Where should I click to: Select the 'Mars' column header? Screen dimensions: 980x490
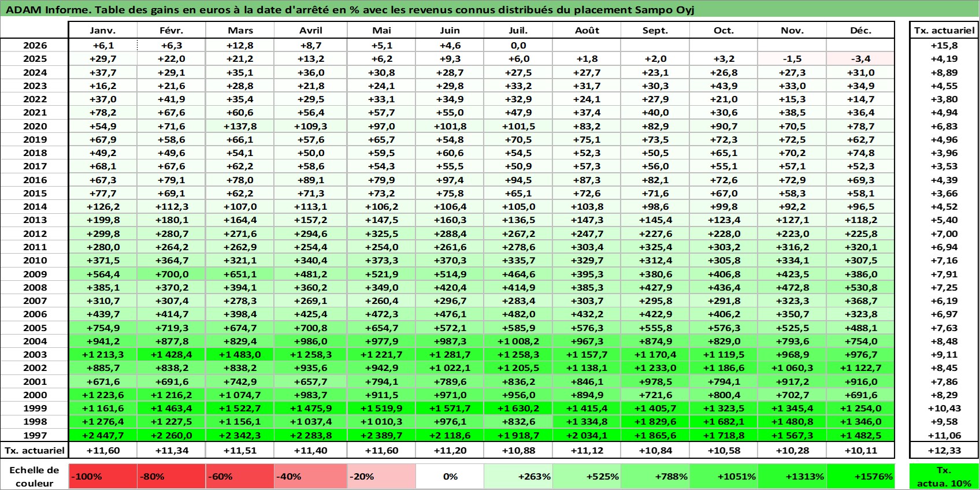[240, 30]
